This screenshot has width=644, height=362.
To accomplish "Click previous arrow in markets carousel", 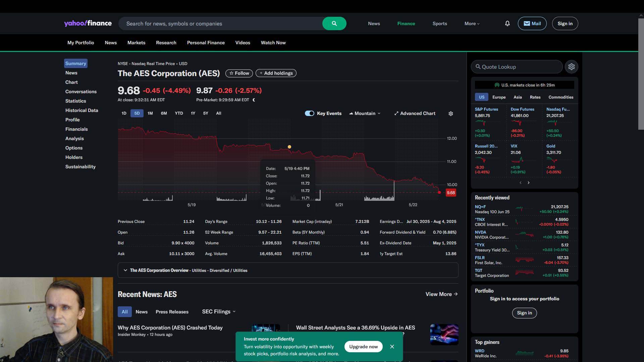I will [520, 183].
